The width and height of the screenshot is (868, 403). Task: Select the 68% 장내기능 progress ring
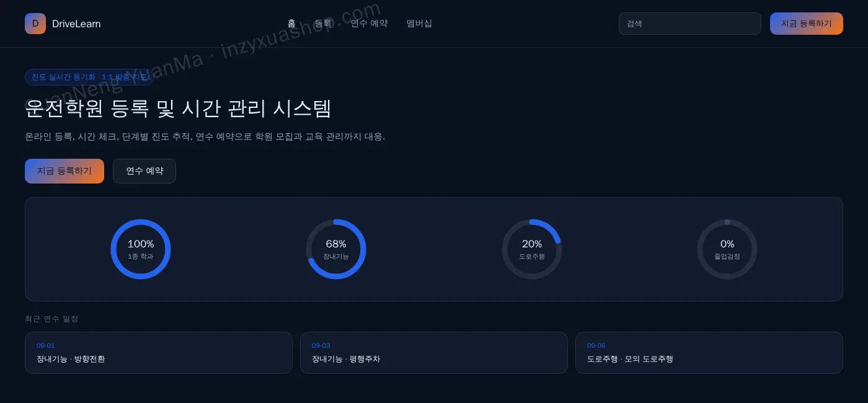pos(336,249)
